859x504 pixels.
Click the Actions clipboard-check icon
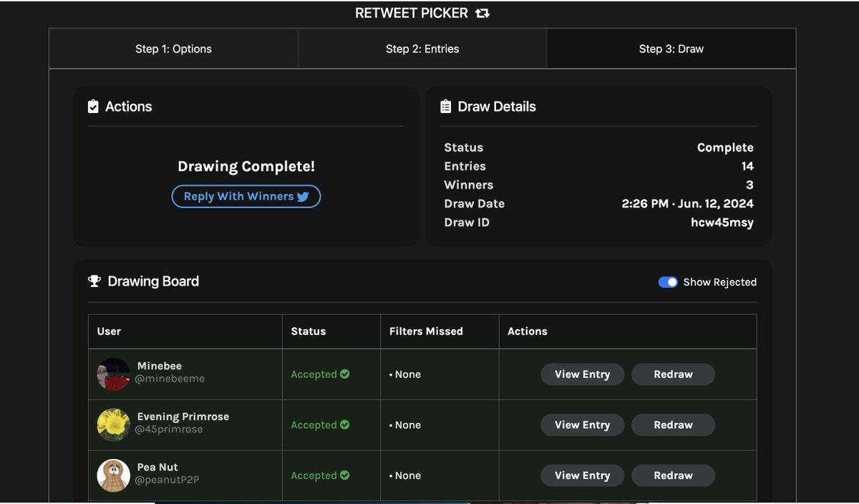point(93,107)
